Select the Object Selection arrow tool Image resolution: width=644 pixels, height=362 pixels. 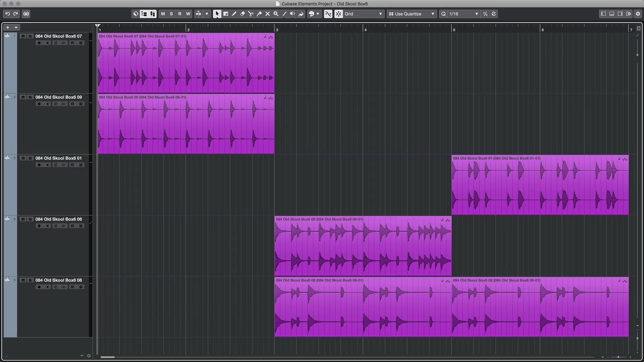point(217,14)
